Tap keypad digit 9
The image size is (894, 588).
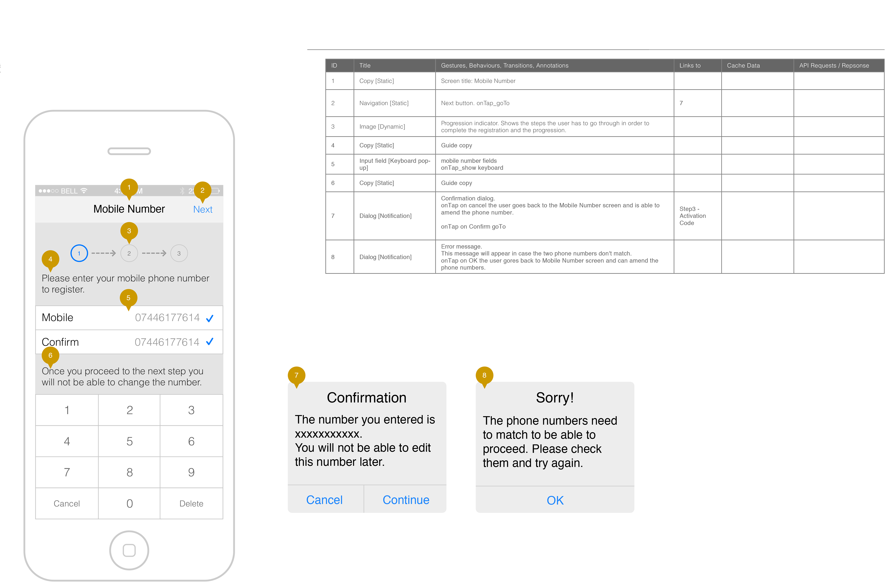192,472
